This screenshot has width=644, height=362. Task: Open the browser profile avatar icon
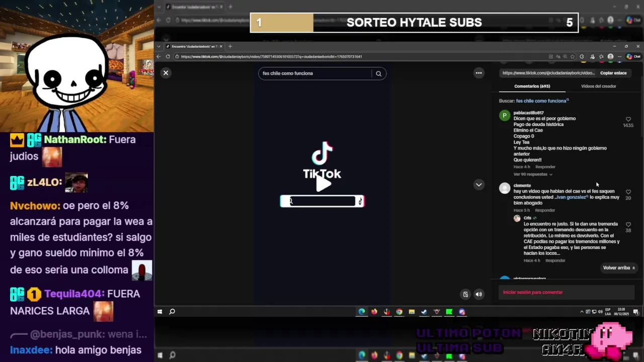click(x=610, y=56)
